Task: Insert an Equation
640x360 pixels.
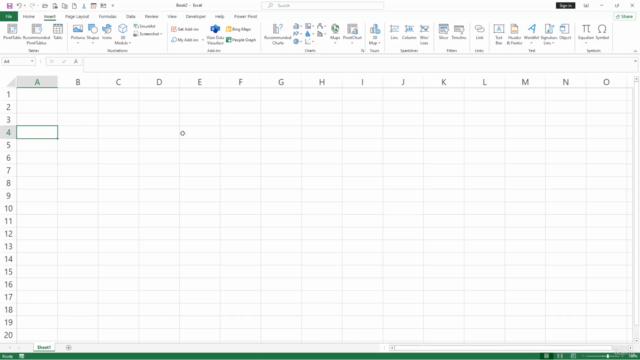Action: (586, 33)
